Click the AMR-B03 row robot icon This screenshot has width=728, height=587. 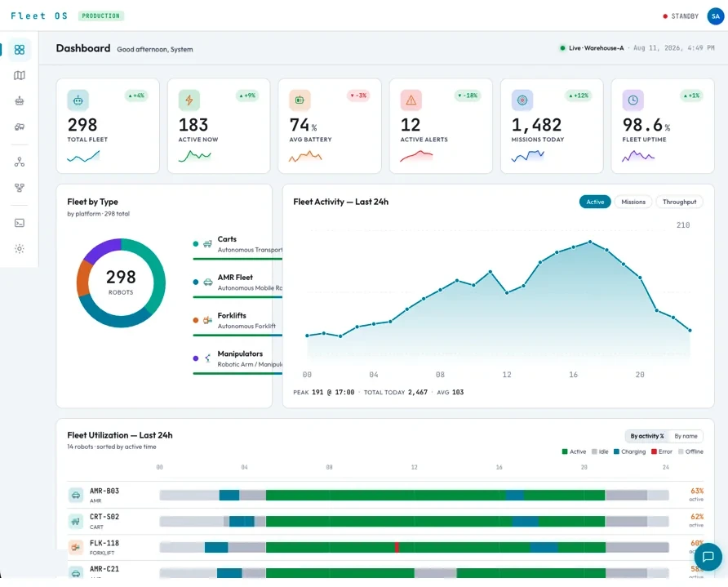pyautogui.click(x=76, y=496)
